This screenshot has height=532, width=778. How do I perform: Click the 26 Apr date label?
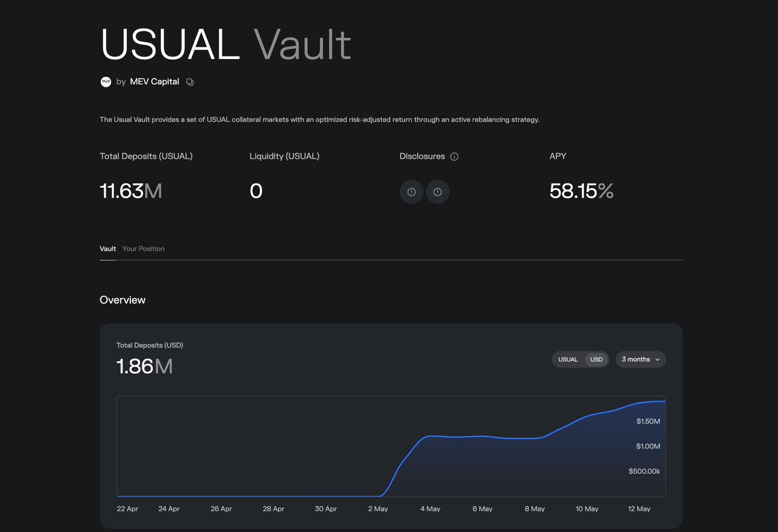click(221, 509)
